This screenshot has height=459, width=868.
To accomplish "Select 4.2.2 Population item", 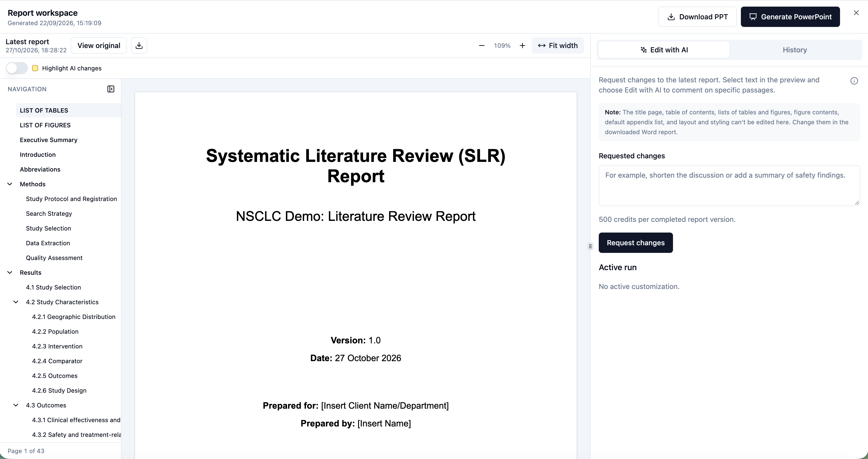I will pos(74,331).
